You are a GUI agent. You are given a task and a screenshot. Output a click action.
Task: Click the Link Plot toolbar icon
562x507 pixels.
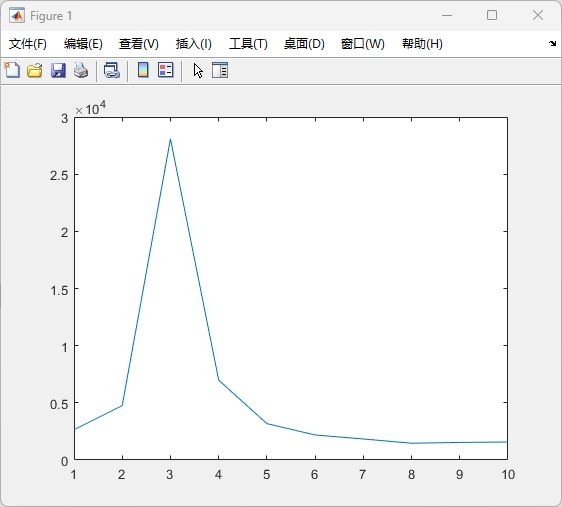click(x=111, y=70)
